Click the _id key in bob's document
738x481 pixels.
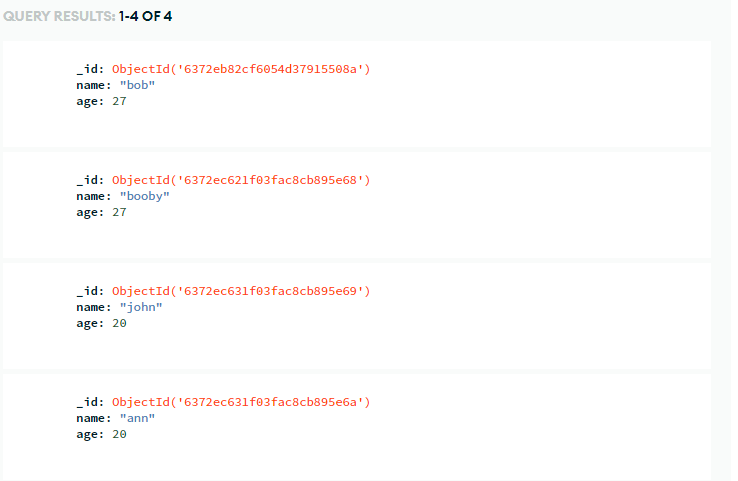(90, 69)
